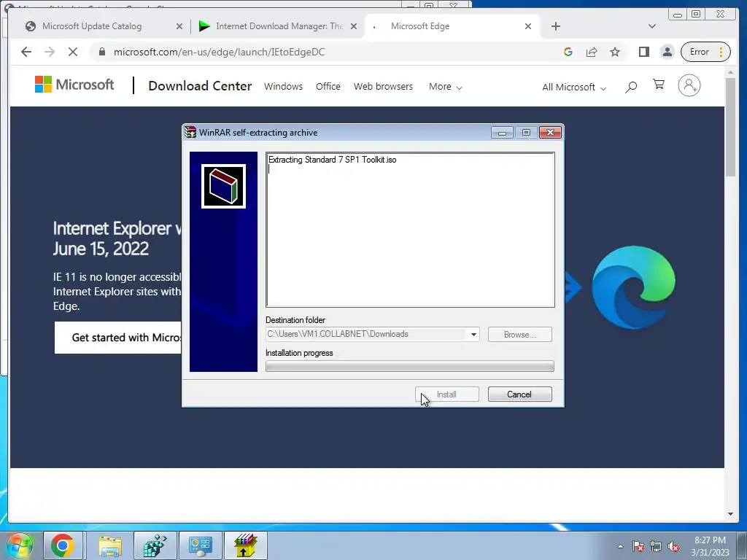The height and width of the screenshot is (560, 747).
Task: Bookmark this page with the star
Action: pos(615,52)
